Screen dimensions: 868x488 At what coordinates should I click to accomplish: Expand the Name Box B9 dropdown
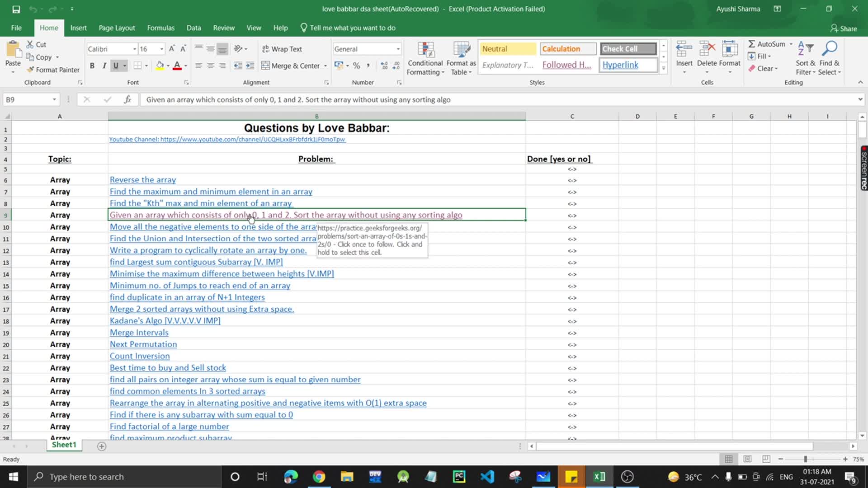click(x=54, y=99)
